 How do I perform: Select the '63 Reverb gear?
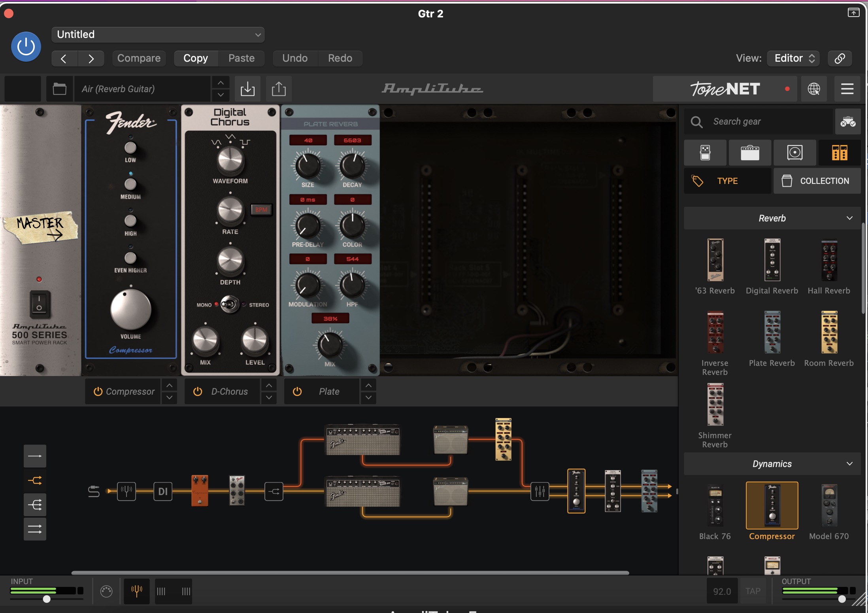[715, 267]
